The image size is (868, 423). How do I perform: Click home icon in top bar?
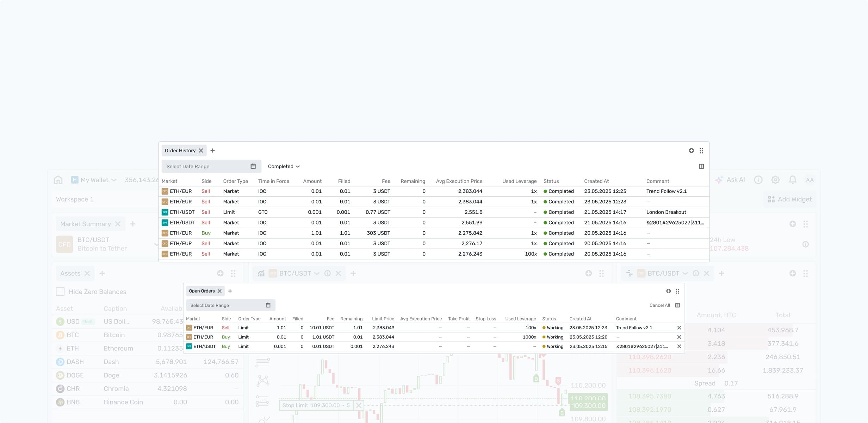tap(58, 180)
